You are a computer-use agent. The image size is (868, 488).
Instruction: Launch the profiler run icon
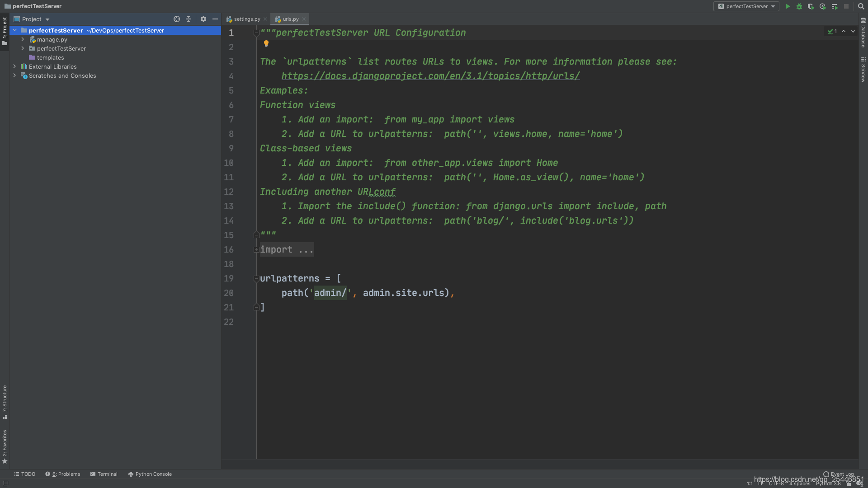click(823, 6)
